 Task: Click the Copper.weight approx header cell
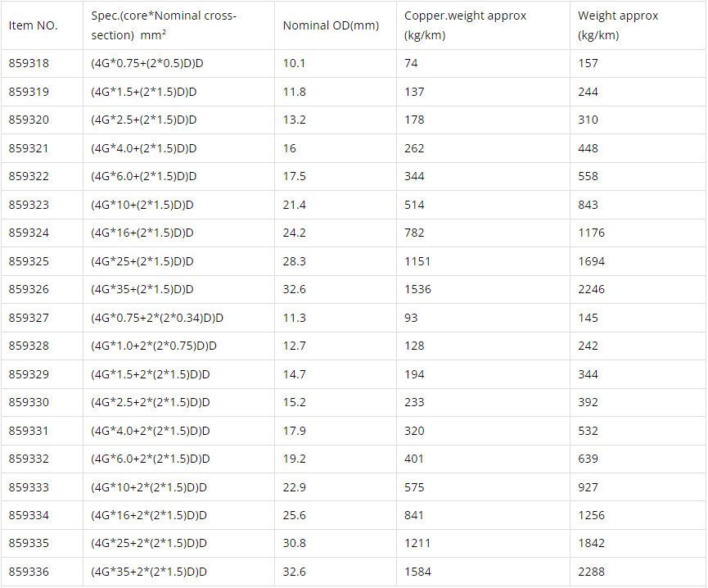[465, 25]
